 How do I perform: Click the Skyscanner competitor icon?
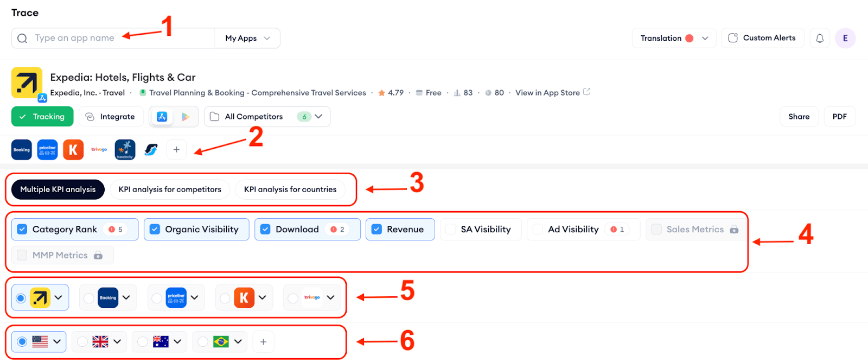[151, 150]
